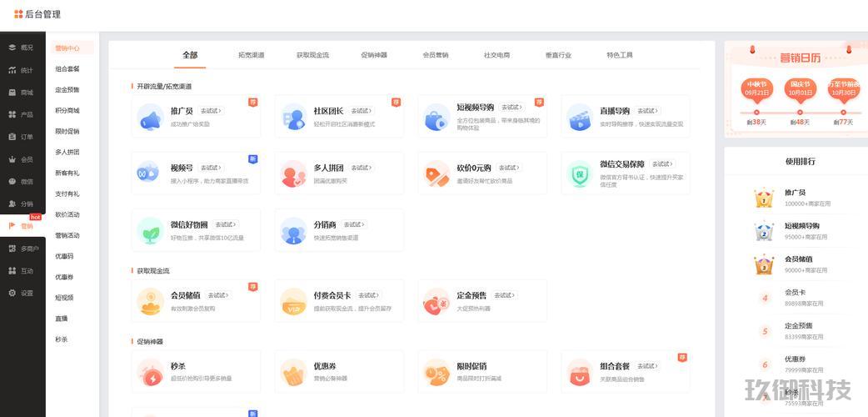The width and height of the screenshot is (868, 417).
Task: Select 砍价活动 in the submenu
Action: point(67,214)
